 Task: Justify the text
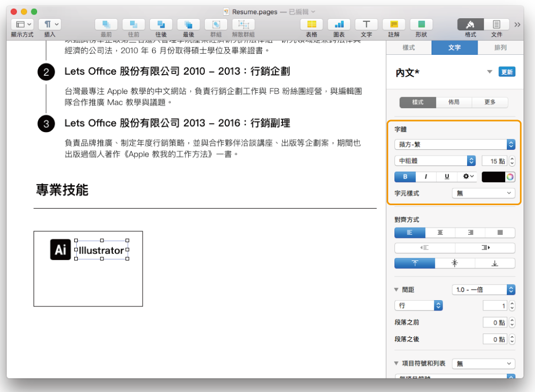tap(500, 232)
